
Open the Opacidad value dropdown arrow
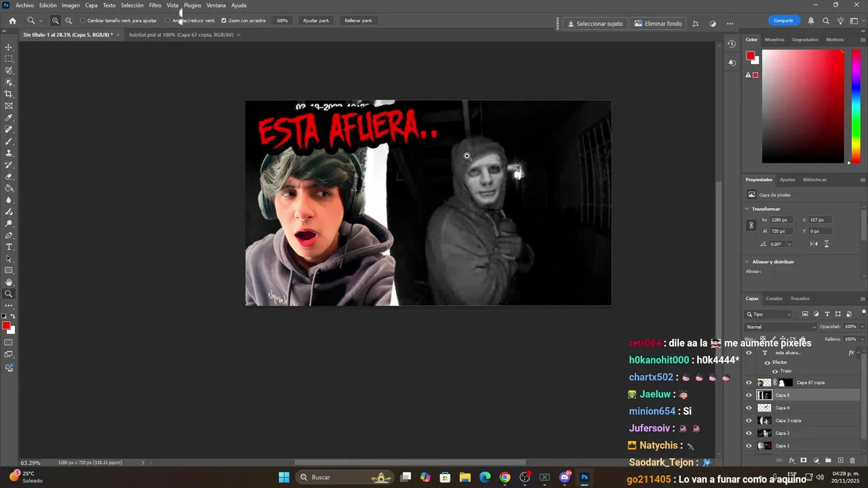click(862, 327)
